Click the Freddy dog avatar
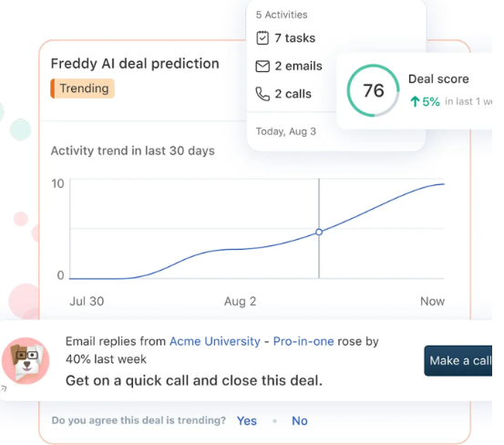The width and height of the screenshot is (504, 445). 26,361
